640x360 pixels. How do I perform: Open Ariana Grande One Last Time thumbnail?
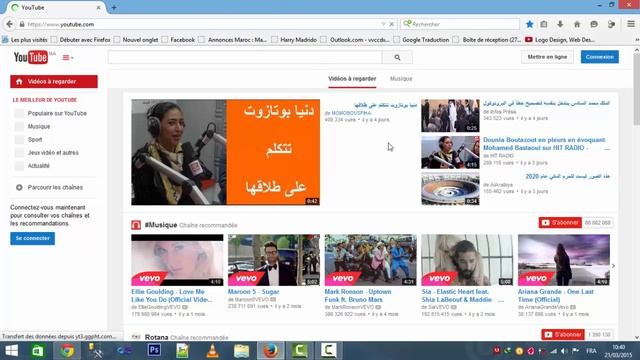coord(564,260)
